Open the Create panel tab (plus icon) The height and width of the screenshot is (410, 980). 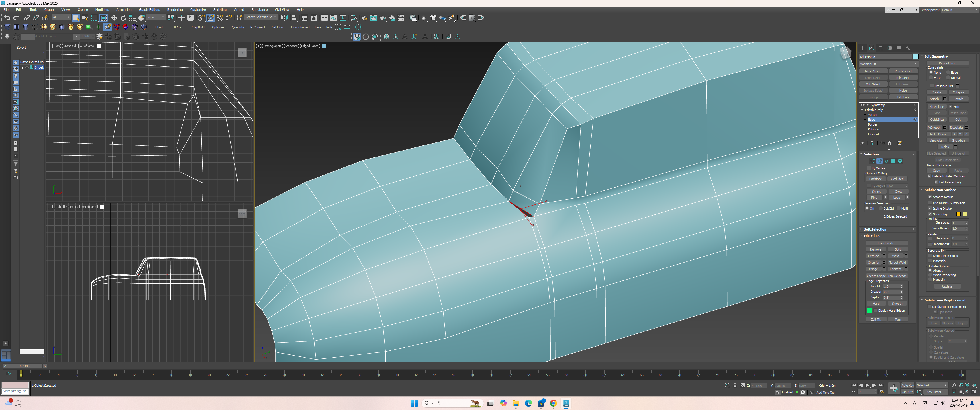(x=862, y=48)
